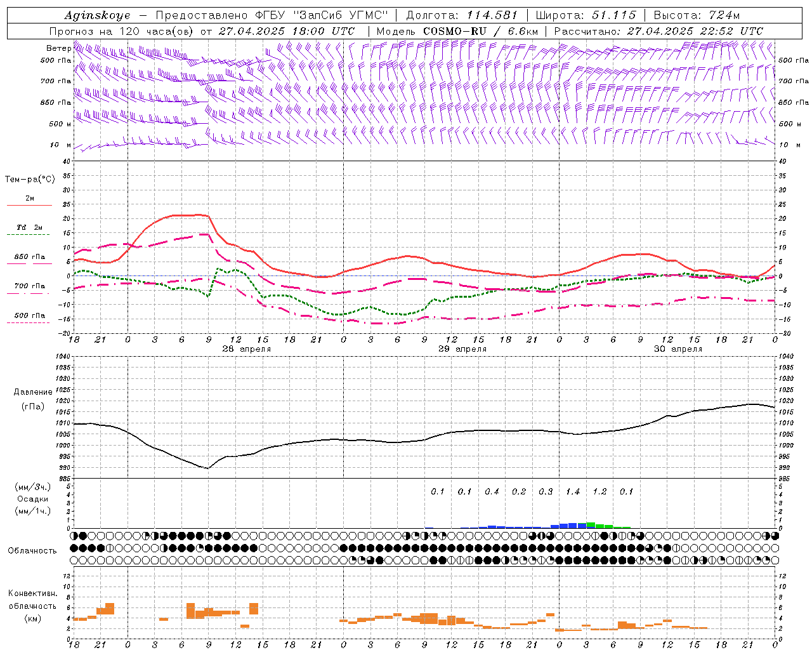Click the (мм/3ч.) units label
The height and width of the screenshot is (650, 812).
[33, 487]
